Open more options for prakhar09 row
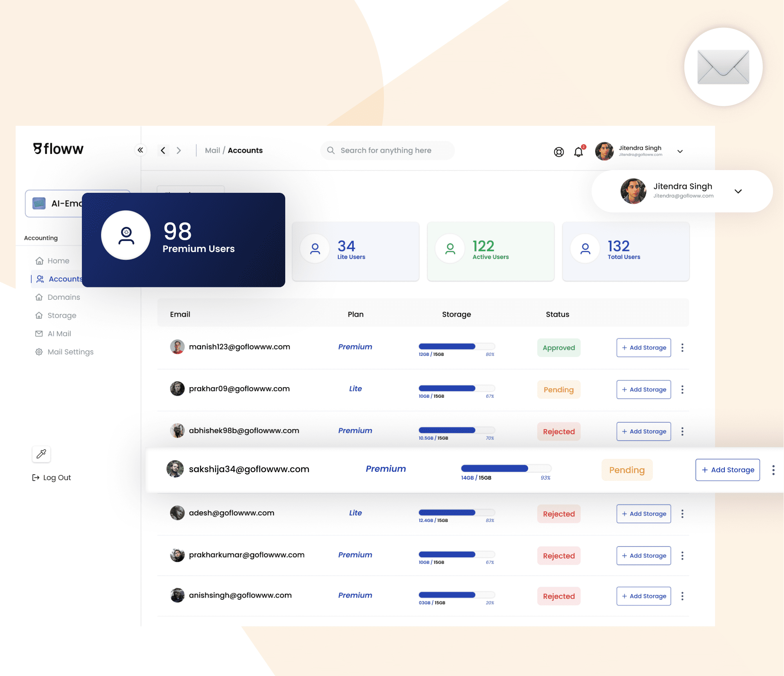This screenshot has height=676, width=784. click(682, 390)
